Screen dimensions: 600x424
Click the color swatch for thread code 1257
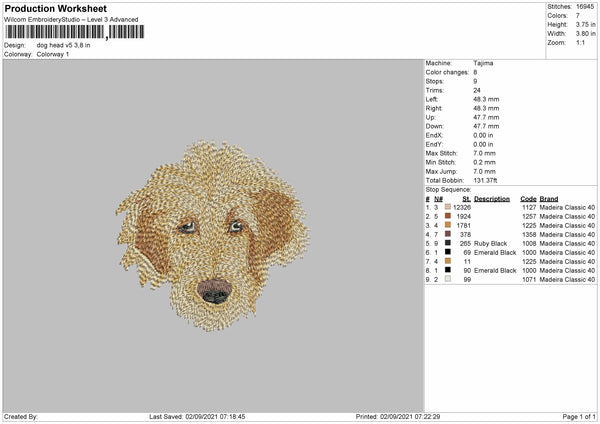coord(448,216)
